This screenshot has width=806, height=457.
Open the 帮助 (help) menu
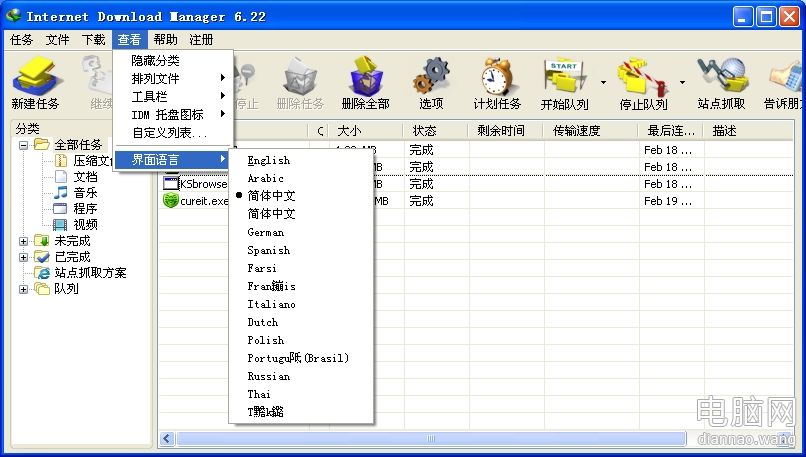tap(165, 40)
